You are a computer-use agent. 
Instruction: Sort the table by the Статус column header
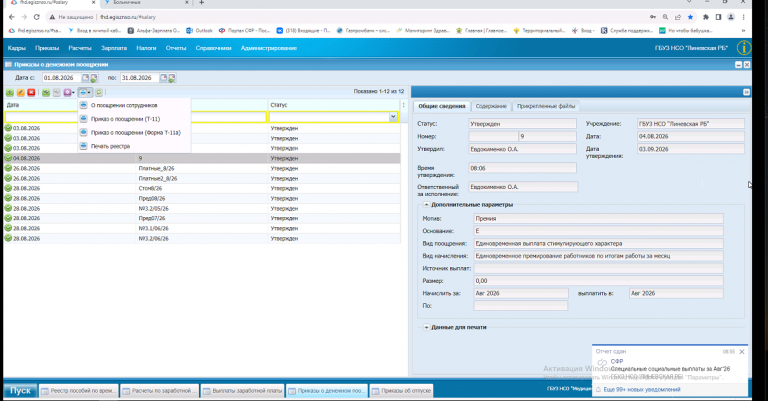coord(334,105)
